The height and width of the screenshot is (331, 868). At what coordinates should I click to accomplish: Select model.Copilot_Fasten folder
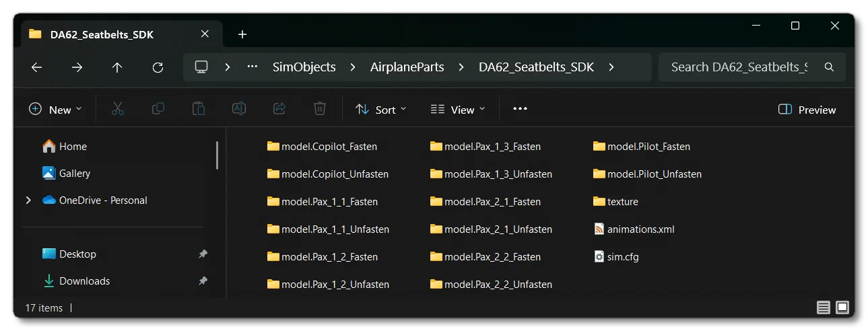tap(322, 147)
